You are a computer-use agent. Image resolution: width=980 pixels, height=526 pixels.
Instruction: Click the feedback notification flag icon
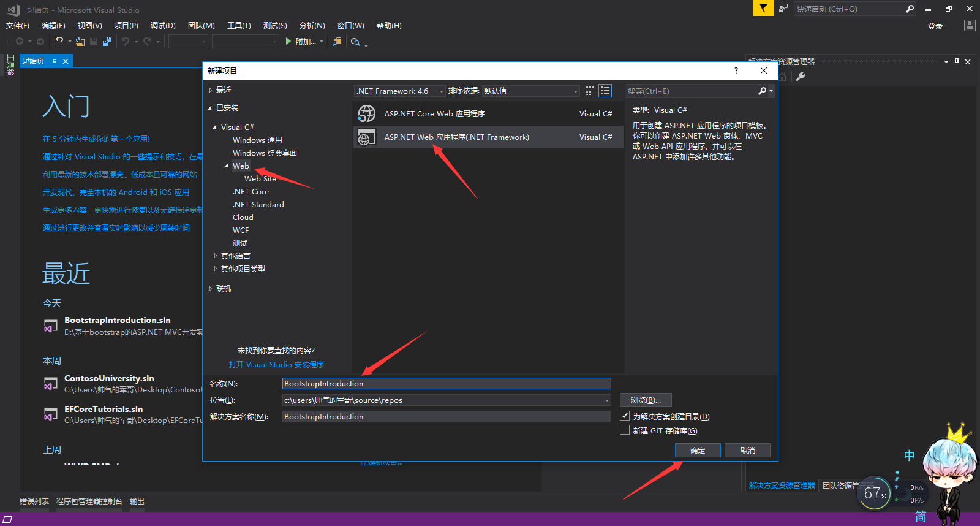coord(763,9)
